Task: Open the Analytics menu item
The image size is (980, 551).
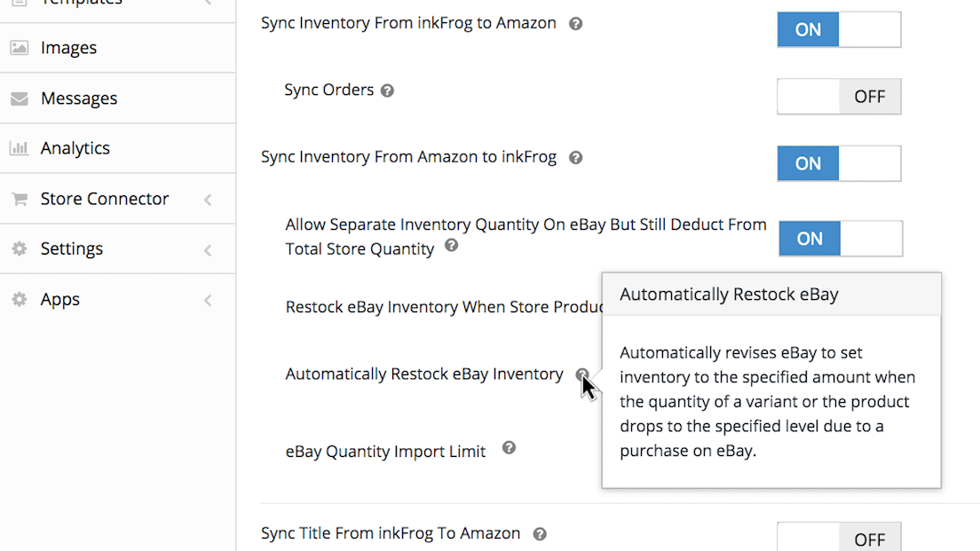Action: click(x=117, y=148)
